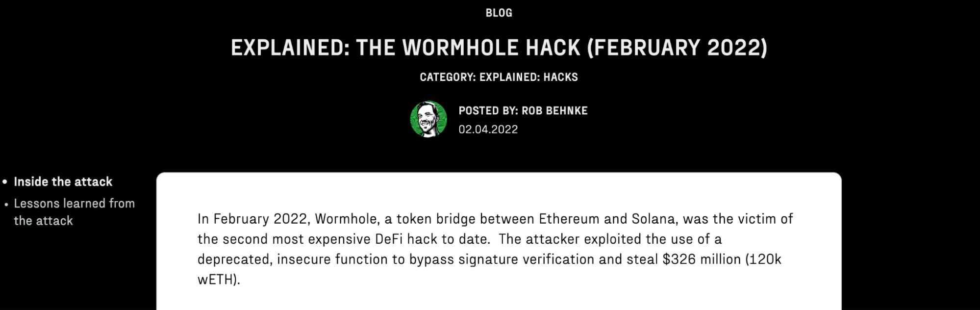Click the bullet beside "Inside the attack"
Viewport: 980px width, 310px height.
pyautogui.click(x=5, y=182)
